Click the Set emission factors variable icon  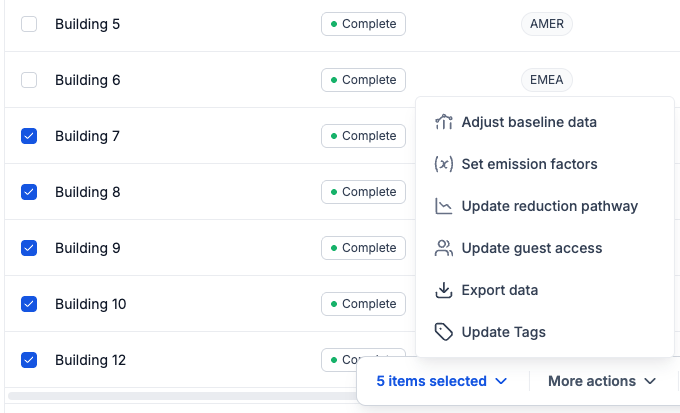(x=444, y=164)
